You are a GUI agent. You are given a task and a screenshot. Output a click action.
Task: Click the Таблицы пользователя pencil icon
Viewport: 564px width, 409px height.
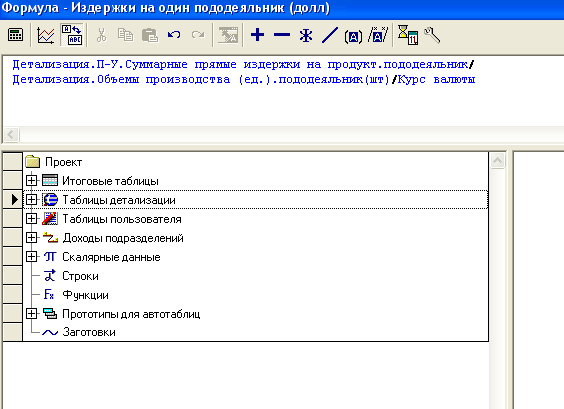50,218
